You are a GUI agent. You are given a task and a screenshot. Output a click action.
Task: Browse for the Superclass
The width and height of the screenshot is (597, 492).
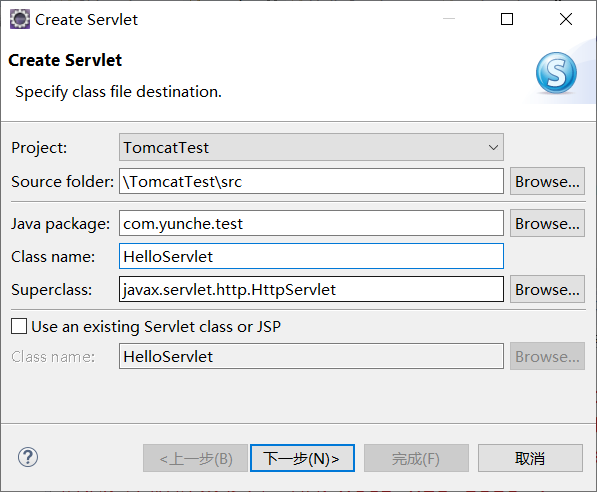[547, 289]
